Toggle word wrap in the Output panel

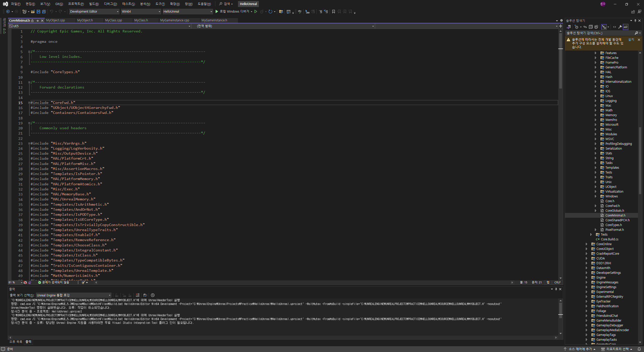click(145, 295)
